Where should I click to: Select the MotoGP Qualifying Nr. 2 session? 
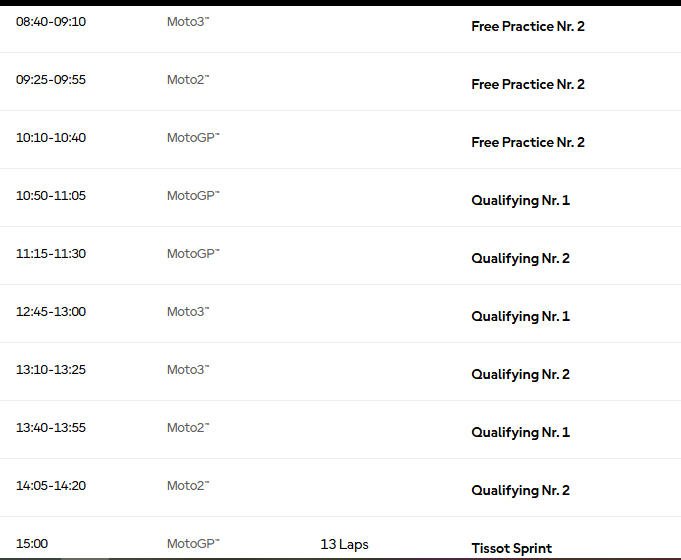pyautogui.click(x=520, y=258)
